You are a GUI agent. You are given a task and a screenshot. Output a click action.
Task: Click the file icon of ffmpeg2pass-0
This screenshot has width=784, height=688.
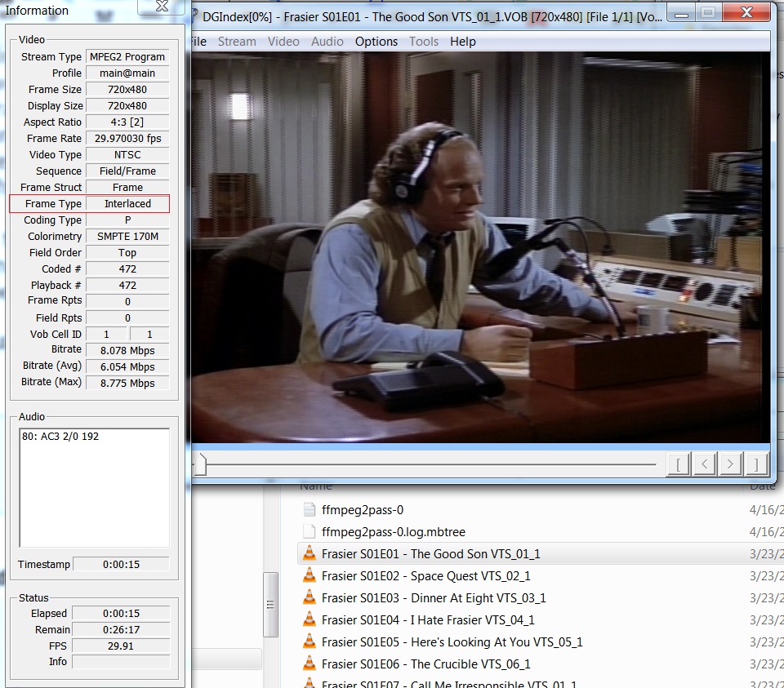(x=310, y=509)
